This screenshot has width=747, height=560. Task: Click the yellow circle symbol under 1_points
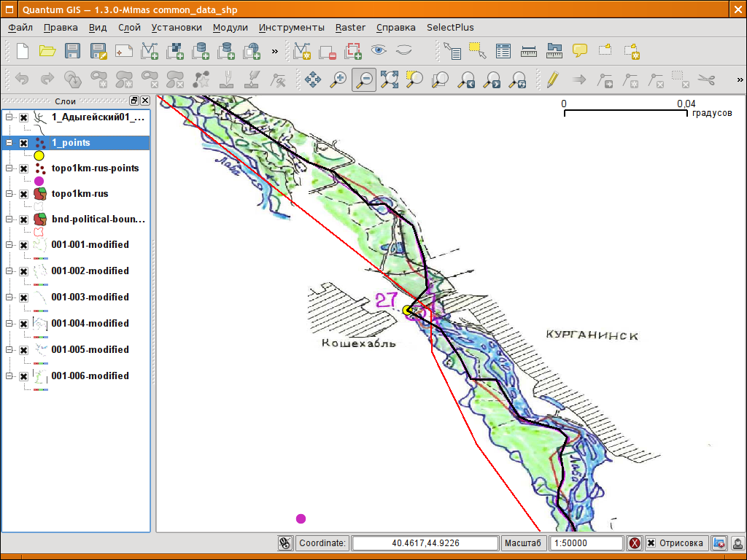point(39,155)
